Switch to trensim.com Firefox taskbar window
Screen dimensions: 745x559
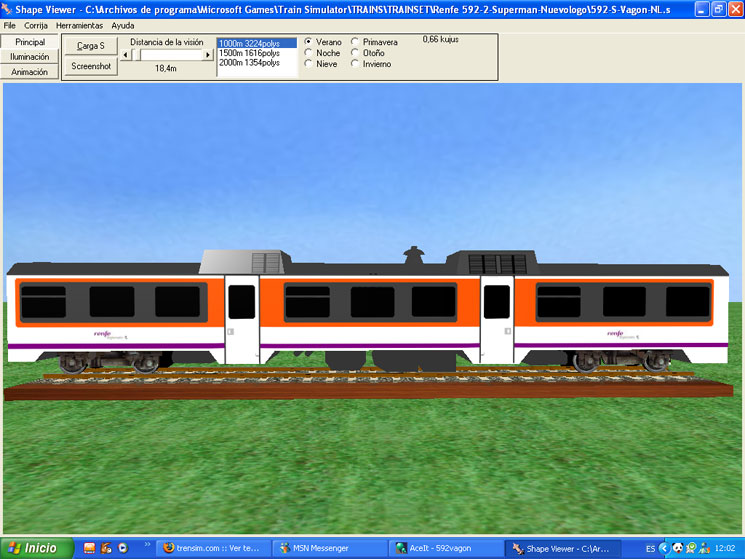pyautogui.click(x=212, y=548)
